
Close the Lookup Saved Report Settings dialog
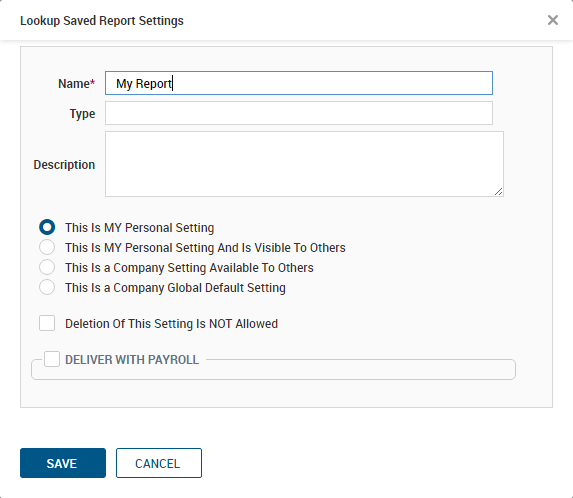click(x=553, y=20)
